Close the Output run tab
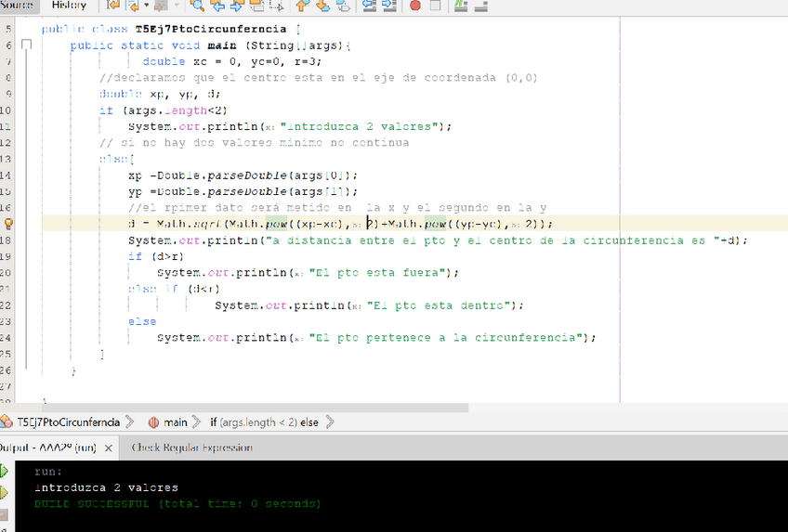788x532 pixels. (108, 448)
